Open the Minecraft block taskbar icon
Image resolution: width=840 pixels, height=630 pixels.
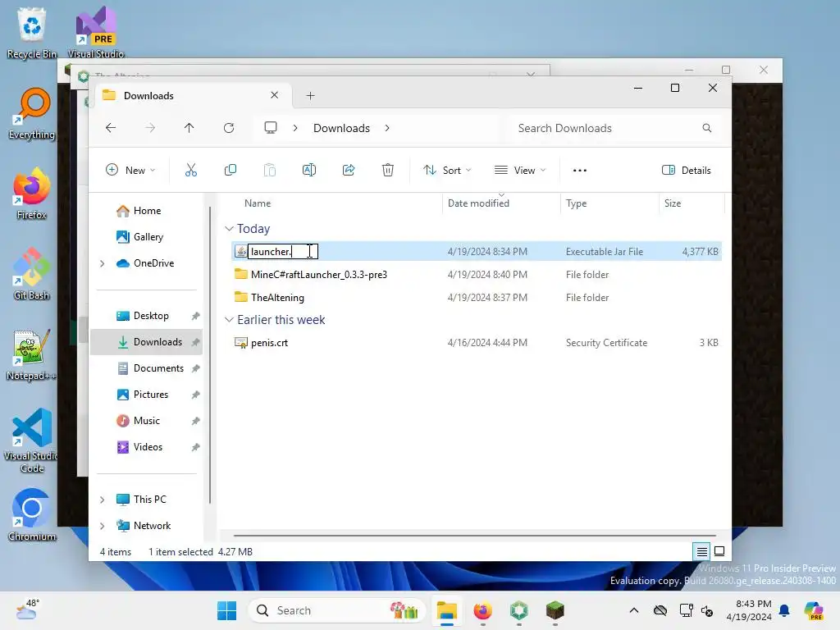pos(555,610)
